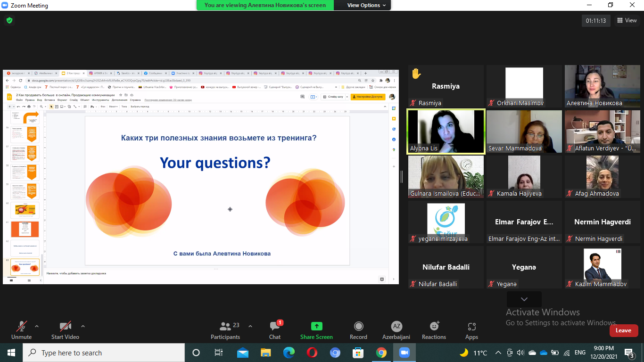Select Alyona Lis video thumbnail

tap(446, 132)
